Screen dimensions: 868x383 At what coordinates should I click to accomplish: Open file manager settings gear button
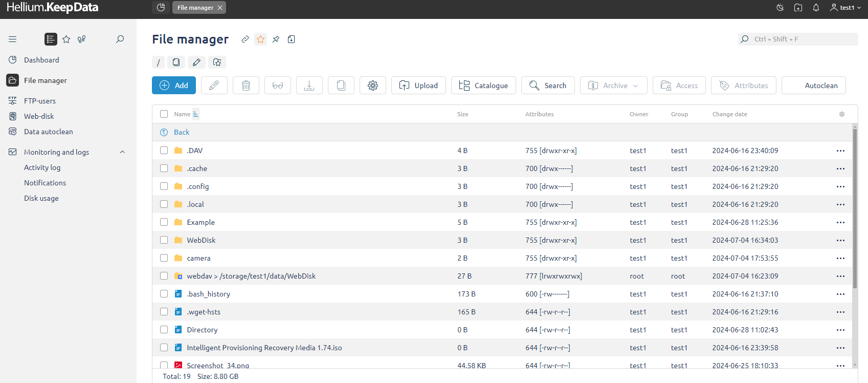click(373, 86)
